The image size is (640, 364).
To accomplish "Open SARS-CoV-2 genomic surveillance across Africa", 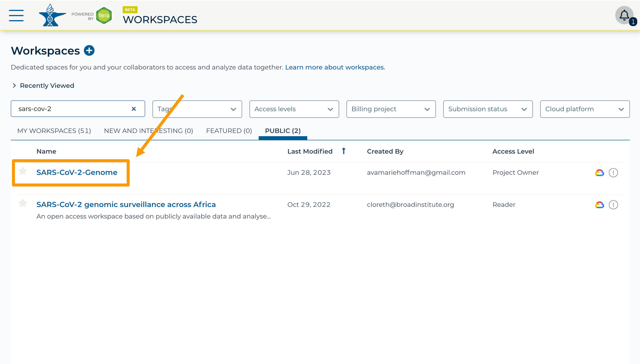I will coord(126,204).
